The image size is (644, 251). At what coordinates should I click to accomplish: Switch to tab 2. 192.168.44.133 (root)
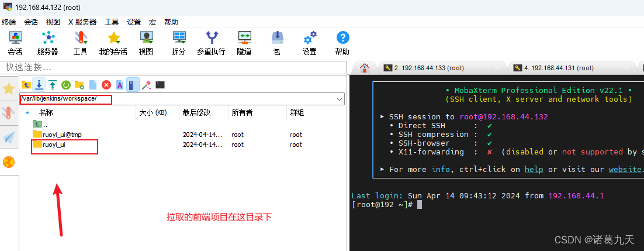pos(442,68)
